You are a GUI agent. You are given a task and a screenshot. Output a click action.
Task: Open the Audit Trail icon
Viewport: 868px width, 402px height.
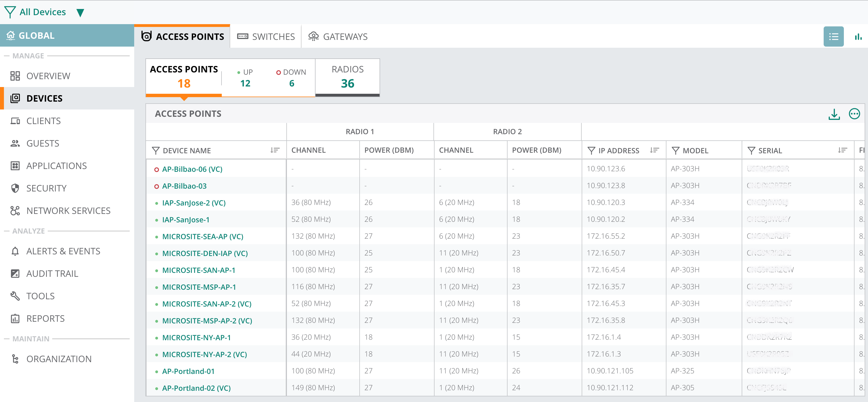15,273
